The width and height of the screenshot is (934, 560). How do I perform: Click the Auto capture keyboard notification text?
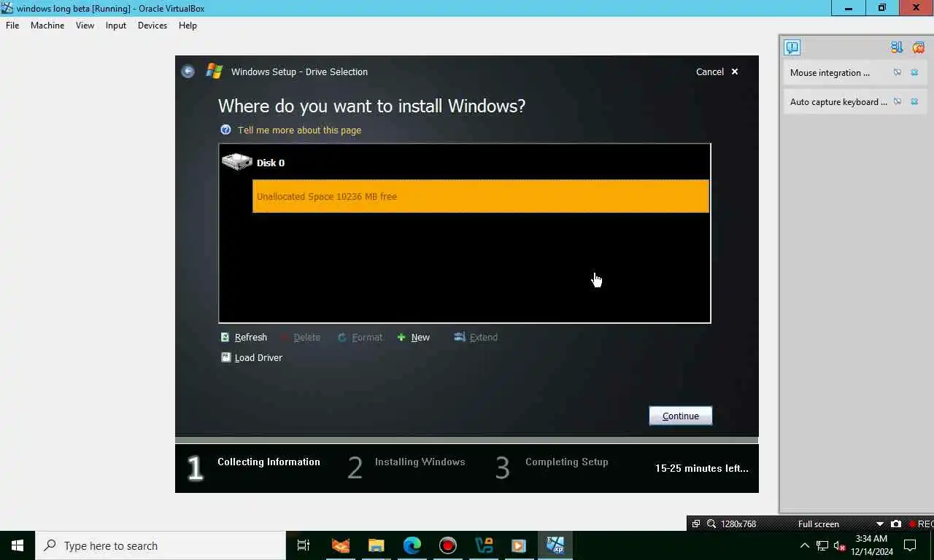pos(838,102)
